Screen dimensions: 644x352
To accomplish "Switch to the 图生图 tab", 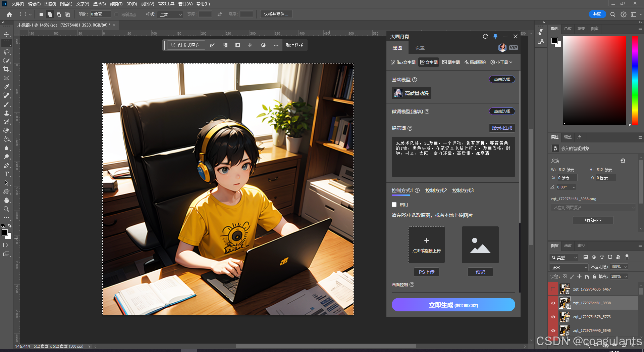I will tap(451, 62).
